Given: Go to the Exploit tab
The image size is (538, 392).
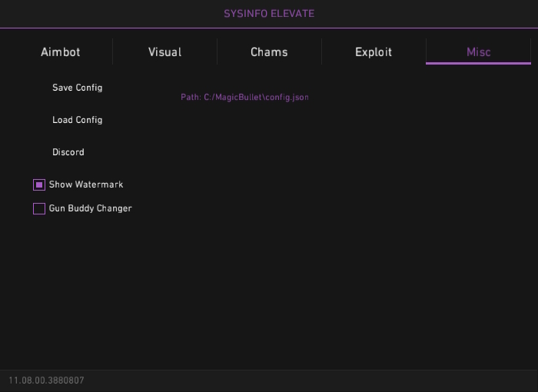Looking at the screenshot, I should (374, 52).
